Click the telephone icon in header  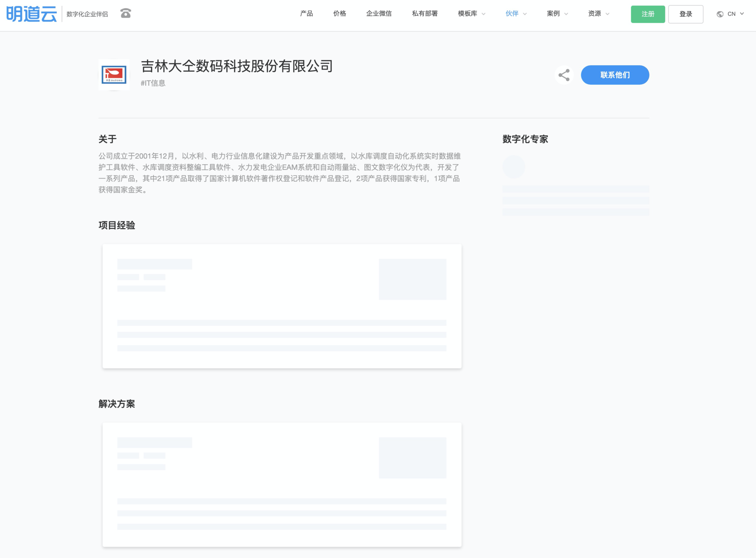(x=126, y=13)
